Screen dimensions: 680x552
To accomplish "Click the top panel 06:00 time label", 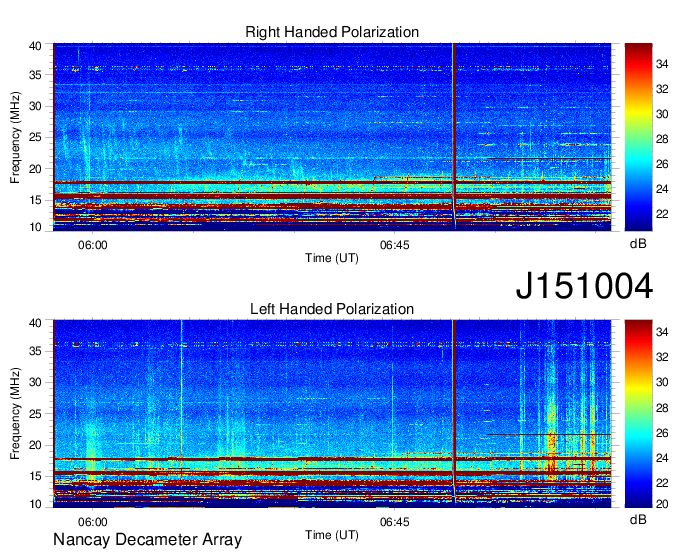I will tap(92, 245).
